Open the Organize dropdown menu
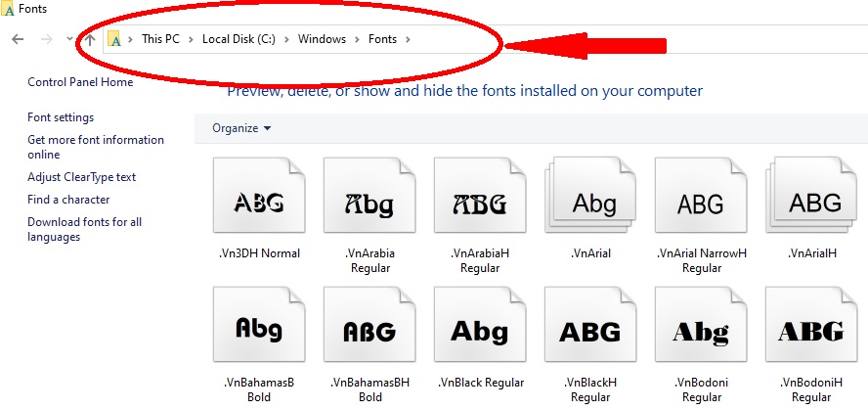Viewport: 868px width, 410px height. click(x=241, y=128)
